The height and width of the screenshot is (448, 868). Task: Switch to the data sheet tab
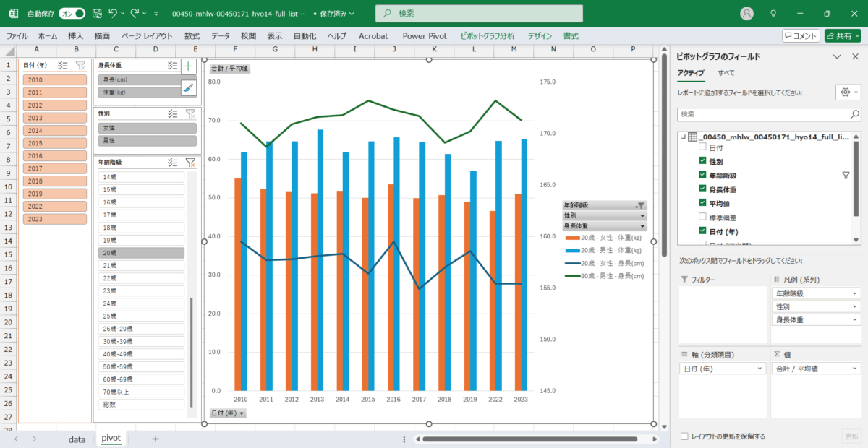coord(77,439)
